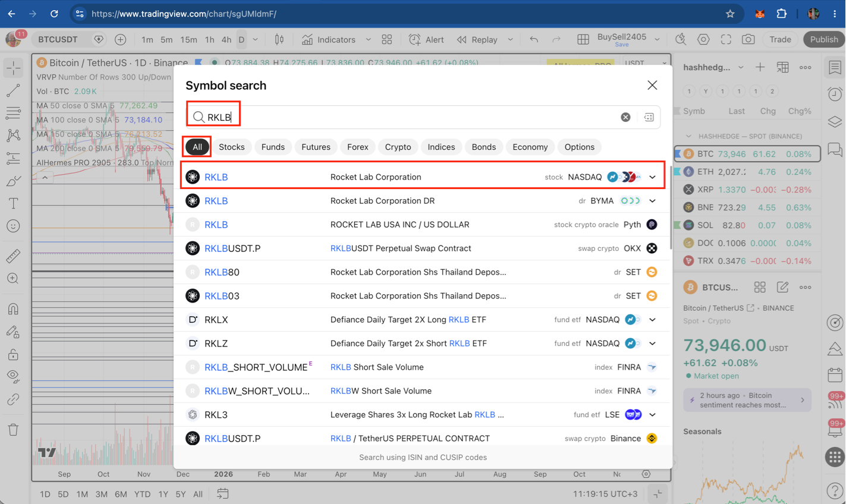Open the layout setup grid
This screenshot has height=504, width=846.
tap(583, 40)
